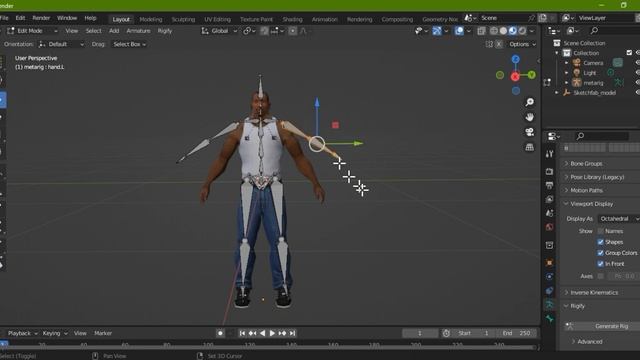This screenshot has width=640, height=360.
Task: Toggle Collection exclude checkbox in outliner
Action: click(629, 53)
